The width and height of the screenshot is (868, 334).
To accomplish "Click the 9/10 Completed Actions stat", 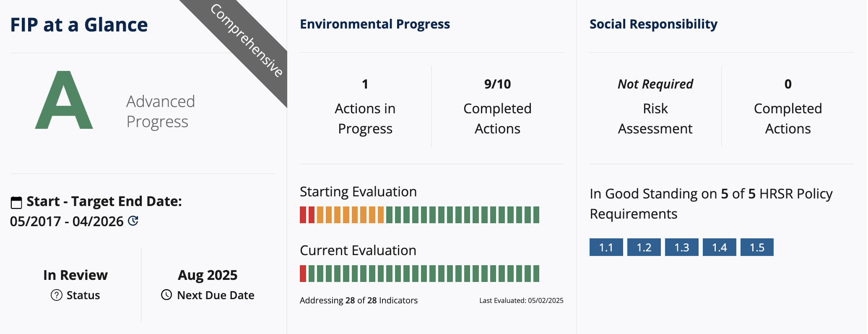I will [497, 107].
